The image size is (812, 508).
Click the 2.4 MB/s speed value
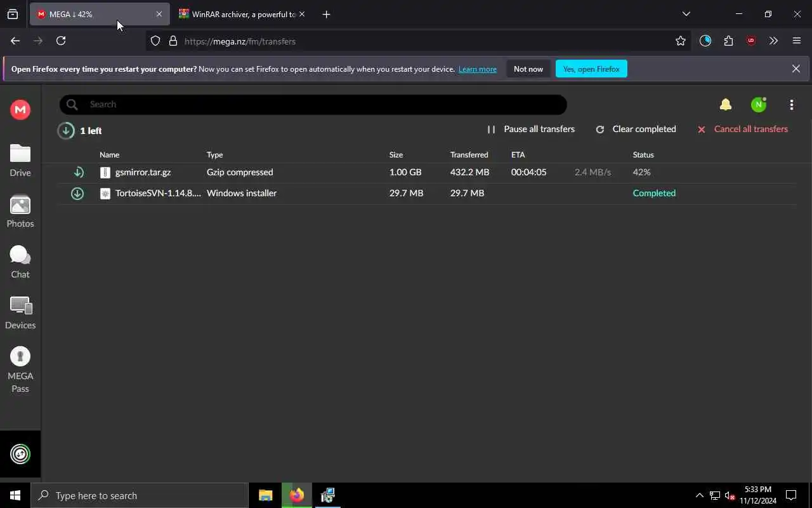593,172
